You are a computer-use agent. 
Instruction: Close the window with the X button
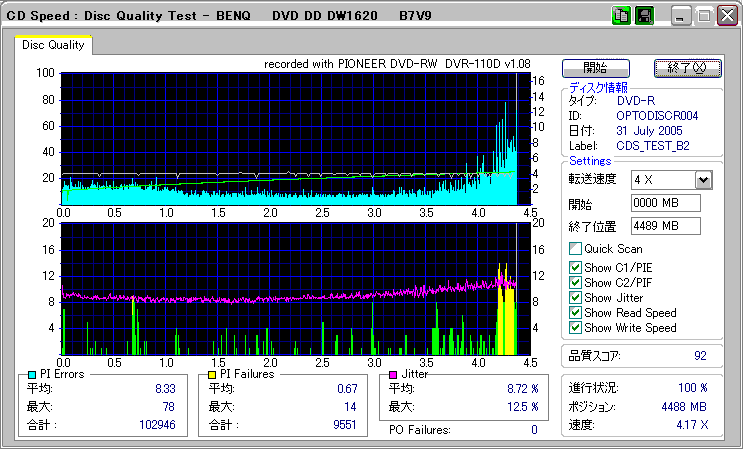[x=727, y=16]
